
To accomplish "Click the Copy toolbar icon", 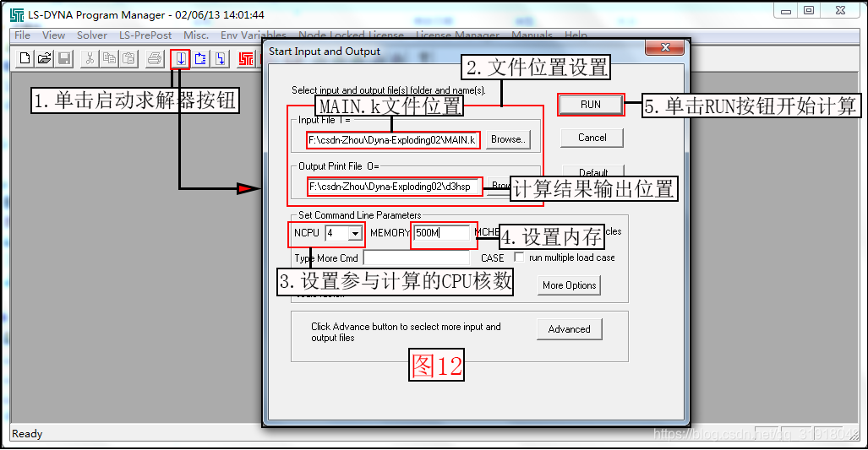I will 109,58.
